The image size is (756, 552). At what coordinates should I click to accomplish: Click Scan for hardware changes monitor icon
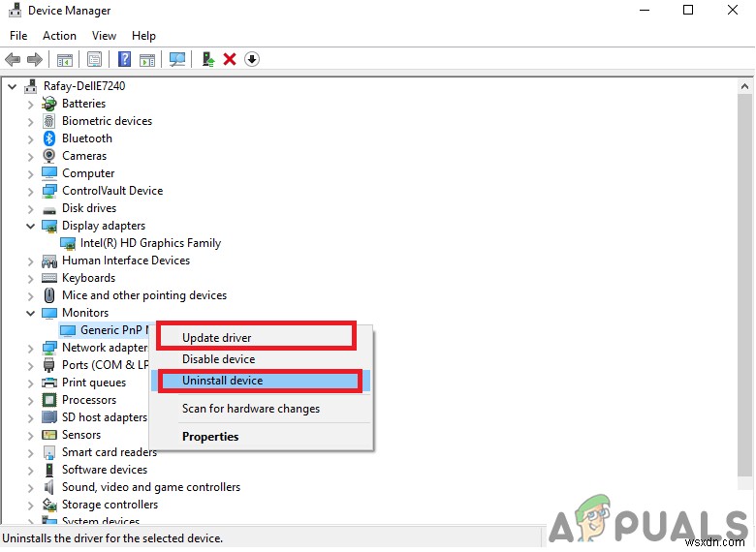point(177,59)
